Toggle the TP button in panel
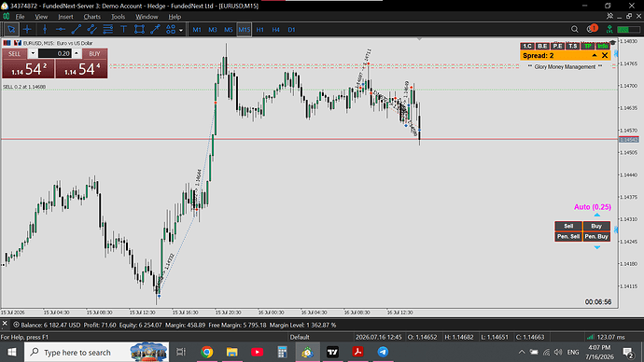The image size is (644, 362). [x=588, y=46]
